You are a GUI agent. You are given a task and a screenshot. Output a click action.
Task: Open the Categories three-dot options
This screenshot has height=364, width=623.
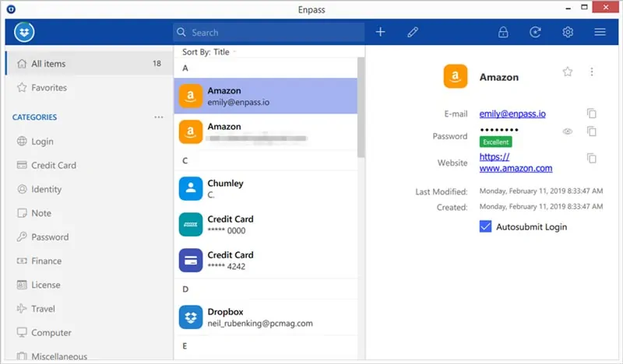(x=159, y=117)
